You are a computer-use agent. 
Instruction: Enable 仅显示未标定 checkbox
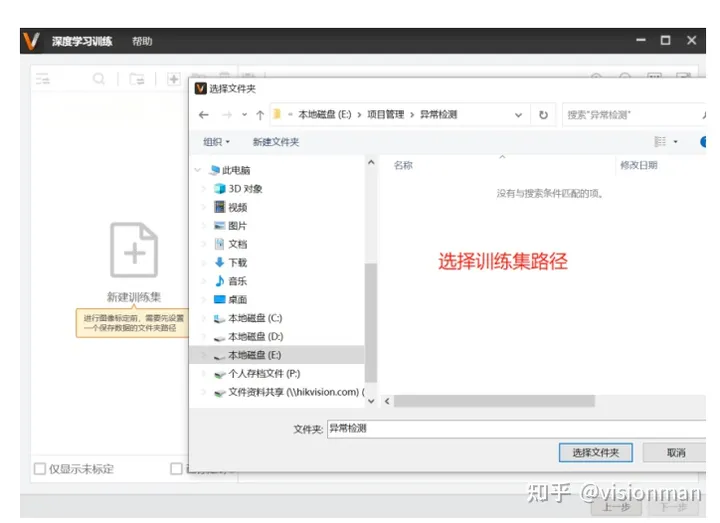(x=40, y=469)
